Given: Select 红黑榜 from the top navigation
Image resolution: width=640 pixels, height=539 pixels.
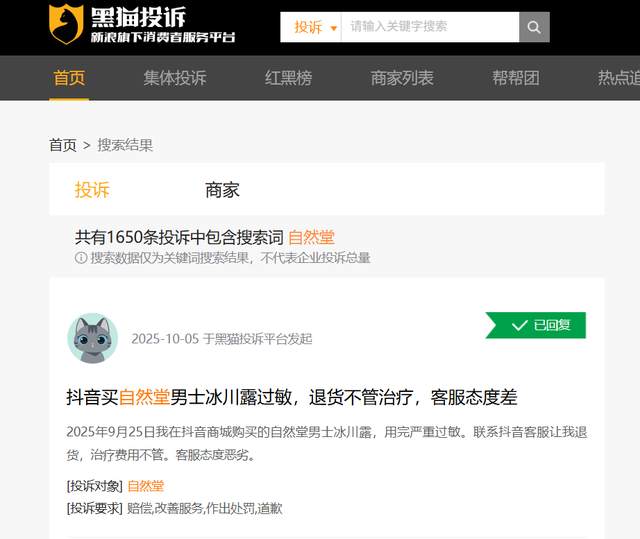Looking at the screenshot, I should 288,78.
